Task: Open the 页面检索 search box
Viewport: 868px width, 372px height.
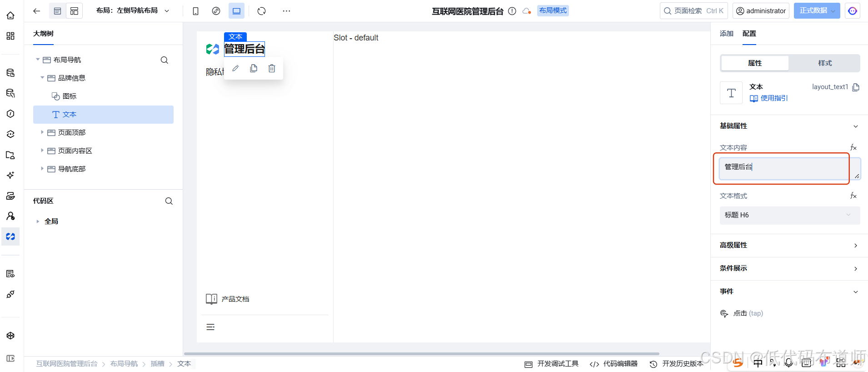Action: point(693,10)
